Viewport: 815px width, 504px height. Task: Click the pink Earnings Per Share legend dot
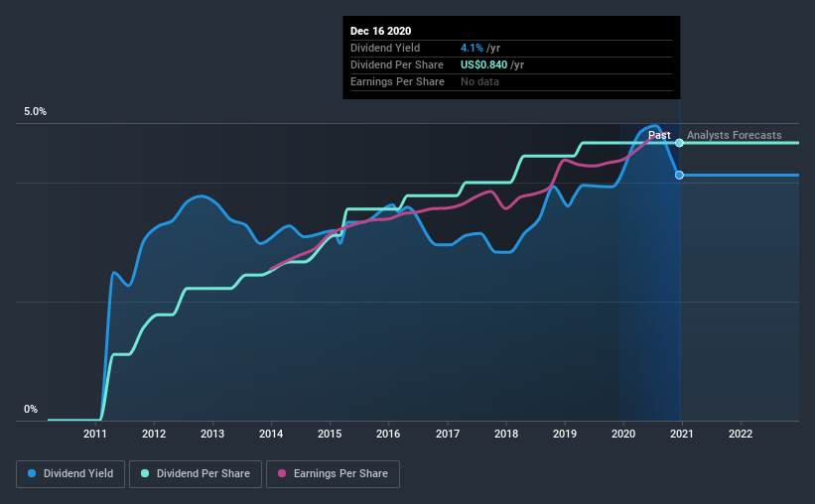tap(282, 473)
